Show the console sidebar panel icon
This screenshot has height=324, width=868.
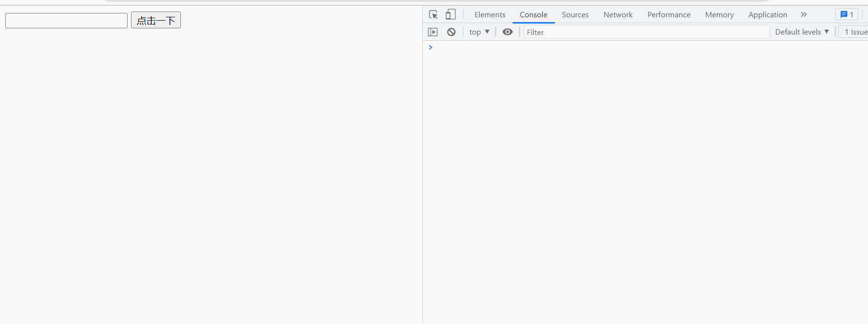pos(433,32)
